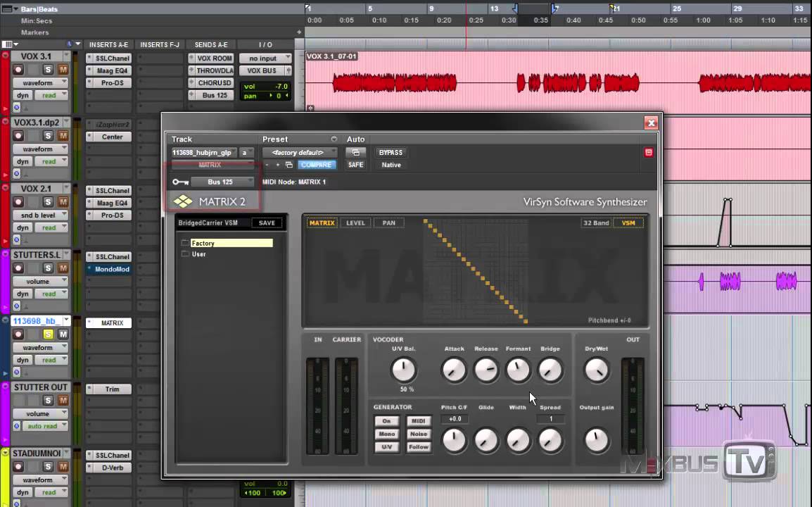Open the STUTTERS.L track view selector showing volume
The image size is (812, 507).
[40, 282]
